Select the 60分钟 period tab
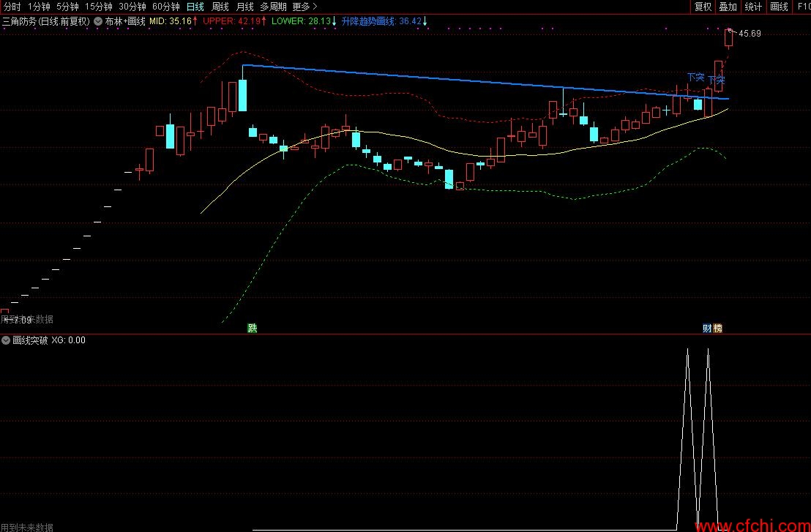Screen dimensions: 811x532 (x=166, y=7)
